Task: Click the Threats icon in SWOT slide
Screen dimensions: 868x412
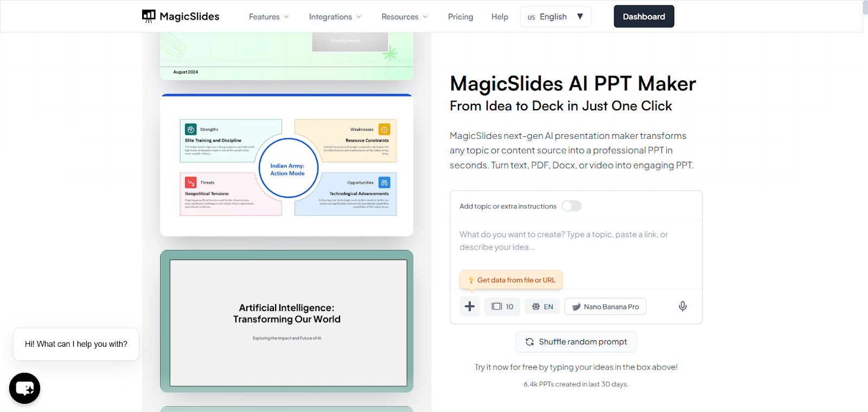Action: pos(191,183)
